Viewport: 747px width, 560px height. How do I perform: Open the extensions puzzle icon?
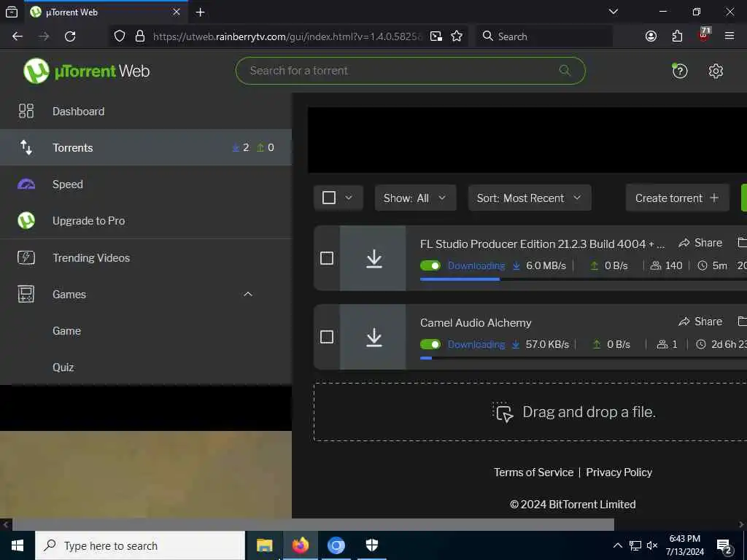(x=677, y=36)
